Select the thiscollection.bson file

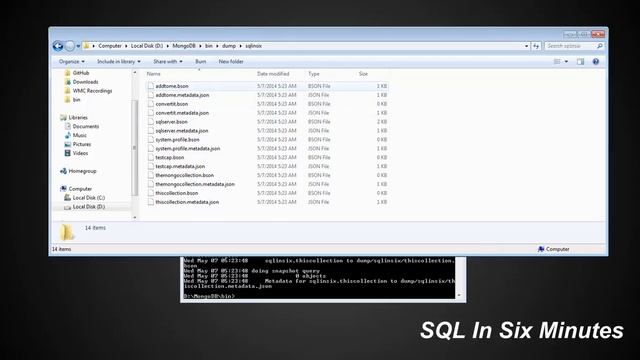point(176,193)
